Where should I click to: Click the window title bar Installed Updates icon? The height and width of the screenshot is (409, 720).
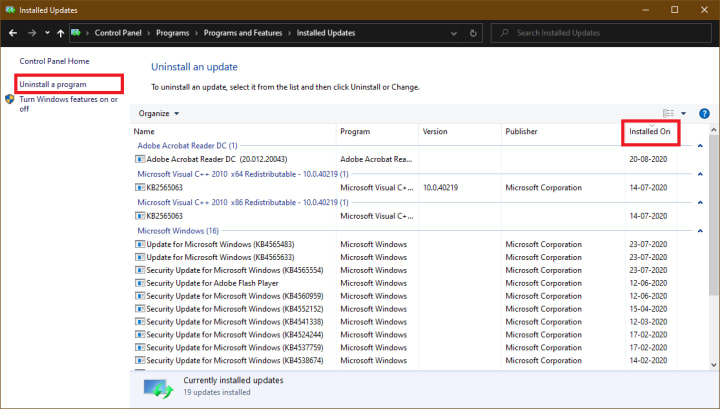pyautogui.click(x=10, y=10)
